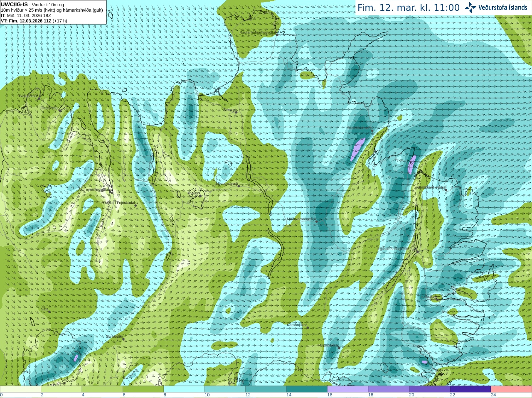Screen dimensions: 532x398
Task: Click the Mývatn station marker
Action: [x=201, y=195]
